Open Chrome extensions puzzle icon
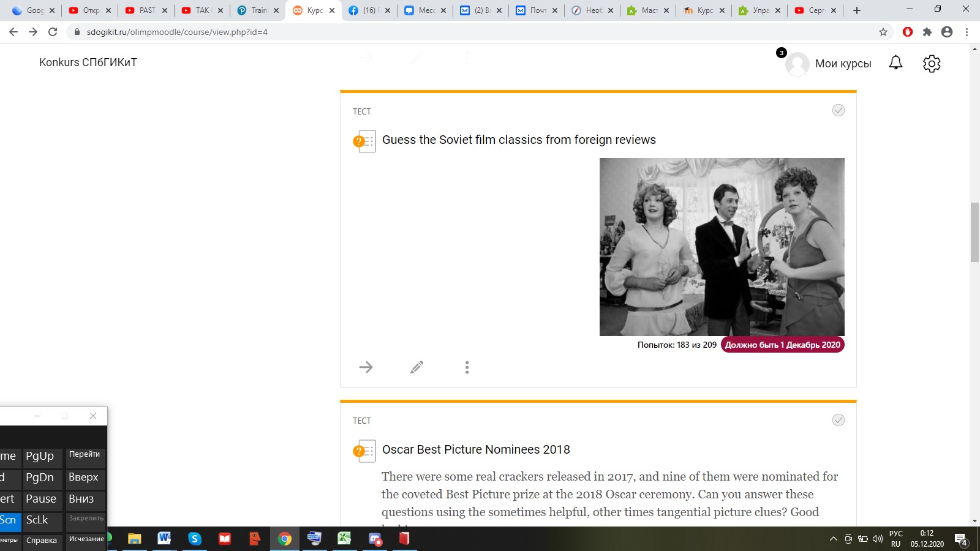Screen dimensions: 980x551 coord(927,32)
